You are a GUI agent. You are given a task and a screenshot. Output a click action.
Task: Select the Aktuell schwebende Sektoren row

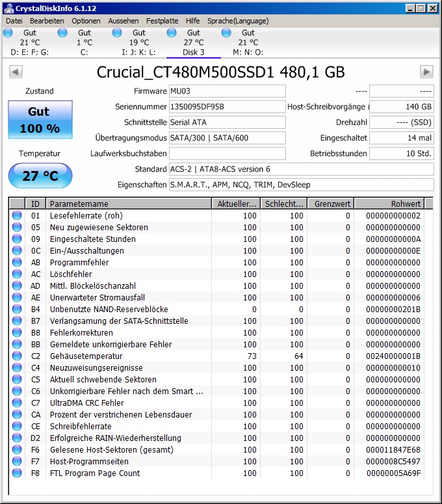pos(217,379)
